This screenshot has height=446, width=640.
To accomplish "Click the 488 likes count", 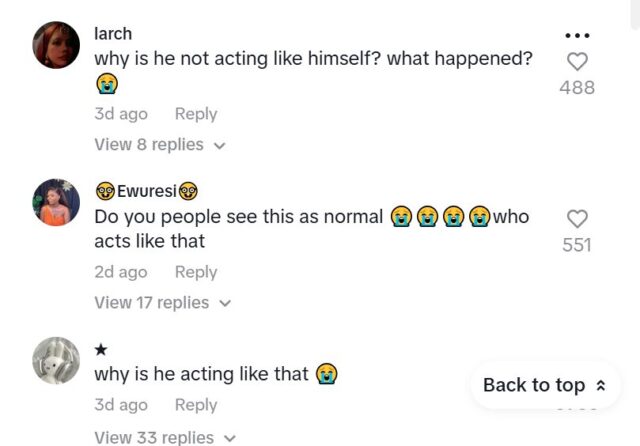I will click(577, 88).
